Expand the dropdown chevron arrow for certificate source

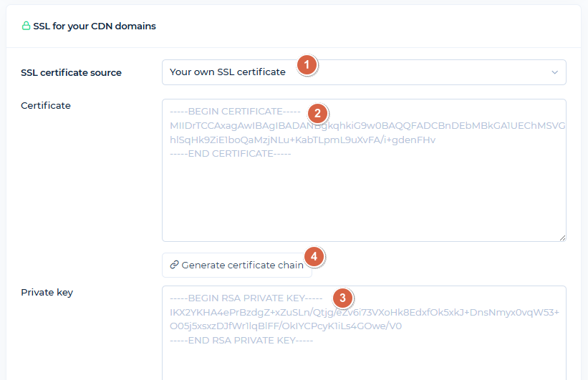coord(554,72)
